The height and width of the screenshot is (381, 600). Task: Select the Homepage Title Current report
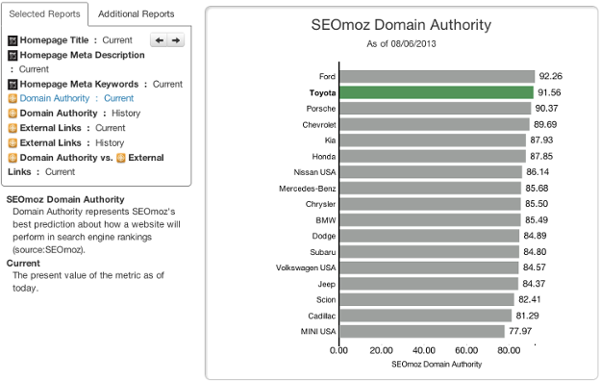tap(76, 40)
